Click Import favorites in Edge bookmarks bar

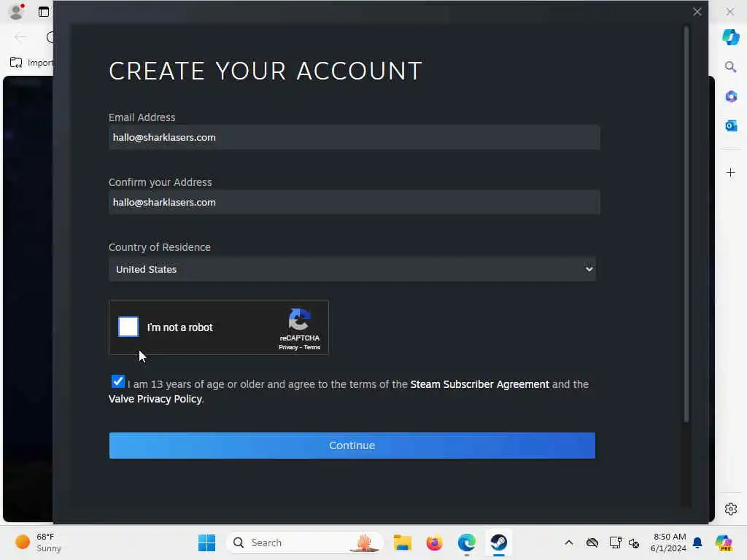click(31, 63)
